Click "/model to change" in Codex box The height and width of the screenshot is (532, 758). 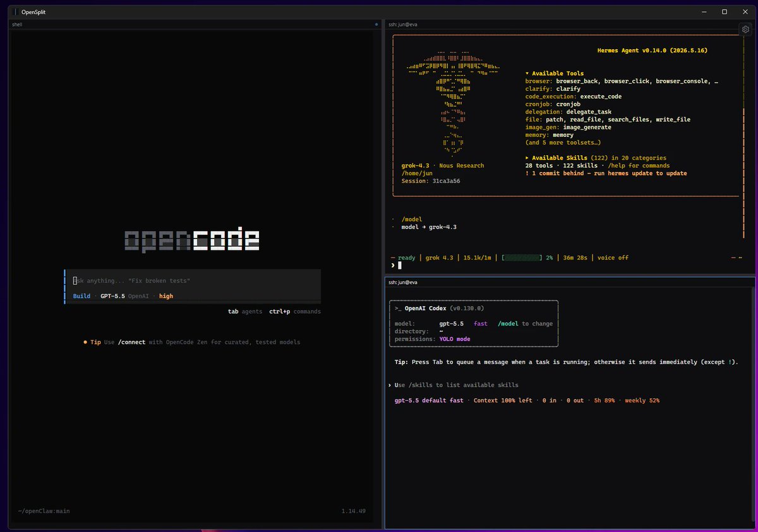[x=525, y=324]
